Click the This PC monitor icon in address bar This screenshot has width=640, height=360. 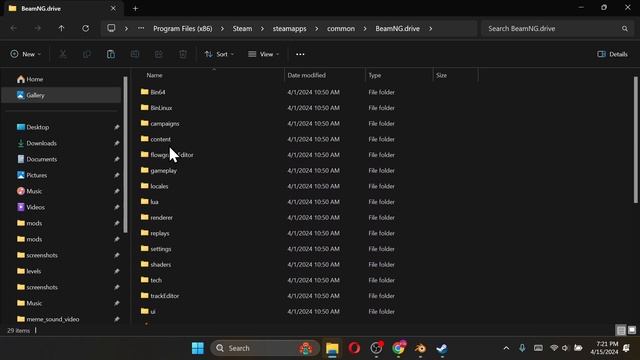(111, 28)
